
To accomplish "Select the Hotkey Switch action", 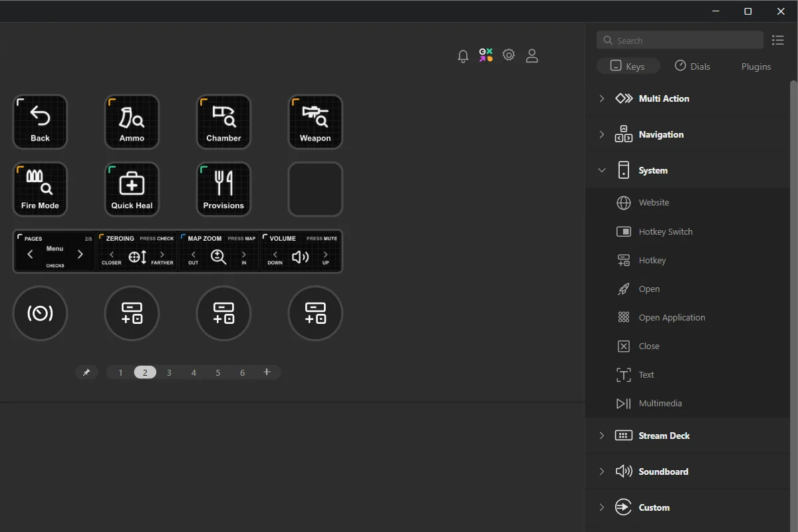I will click(x=687, y=231).
